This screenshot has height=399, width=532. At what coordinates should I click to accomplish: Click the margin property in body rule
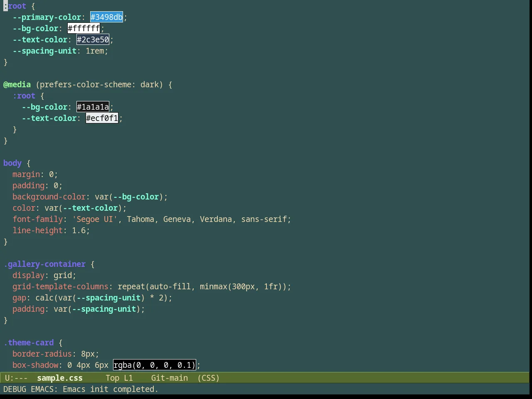[26, 174]
